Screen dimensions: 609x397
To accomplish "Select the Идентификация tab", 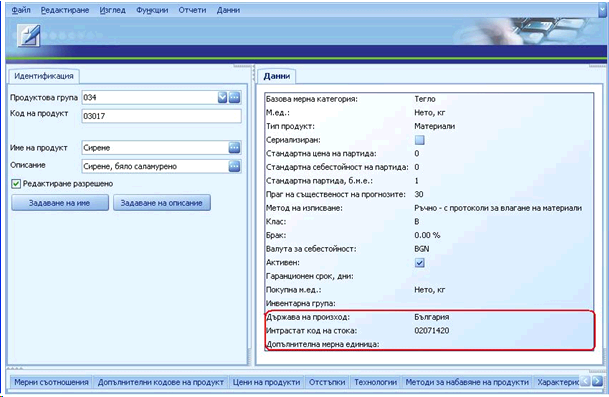I will click(44, 76).
